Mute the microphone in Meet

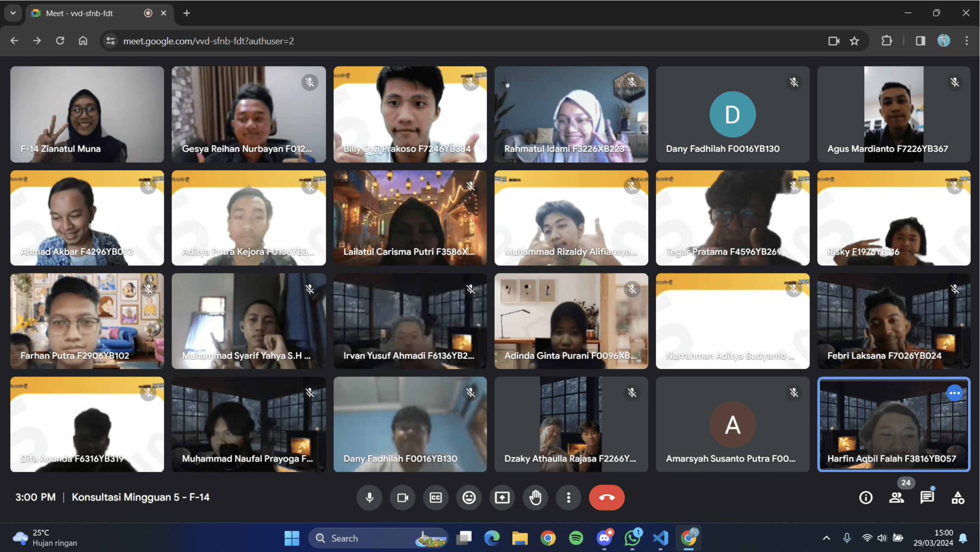(369, 498)
